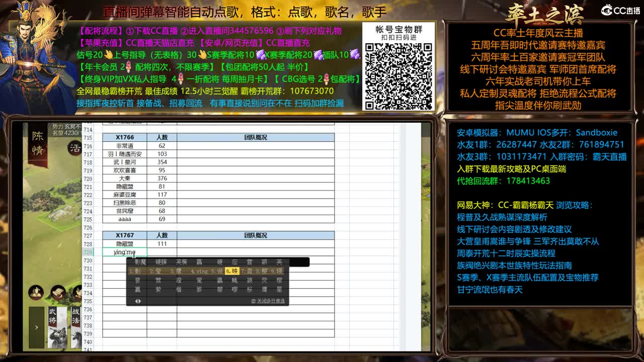Choose IME candidate 1.影
Image resolution: width=644 pixels, height=362 pixels.
(x=135, y=271)
